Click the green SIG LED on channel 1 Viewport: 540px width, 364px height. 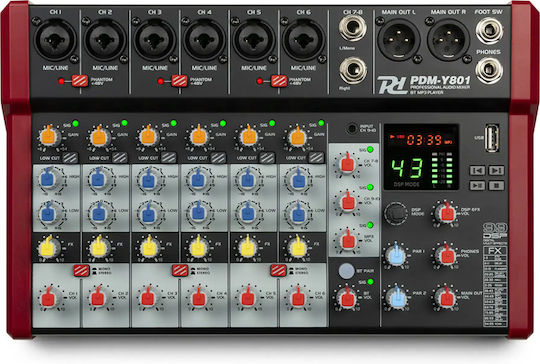pos(75,123)
